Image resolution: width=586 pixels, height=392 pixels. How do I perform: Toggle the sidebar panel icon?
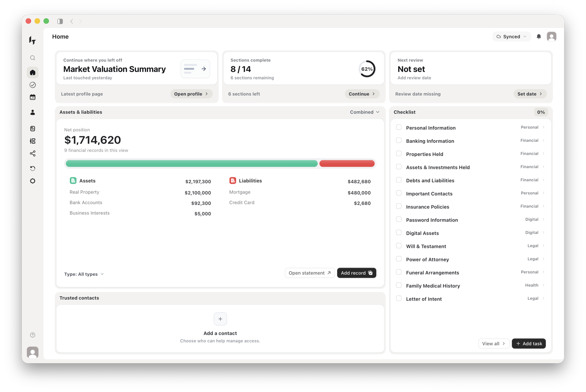click(60, 21)
